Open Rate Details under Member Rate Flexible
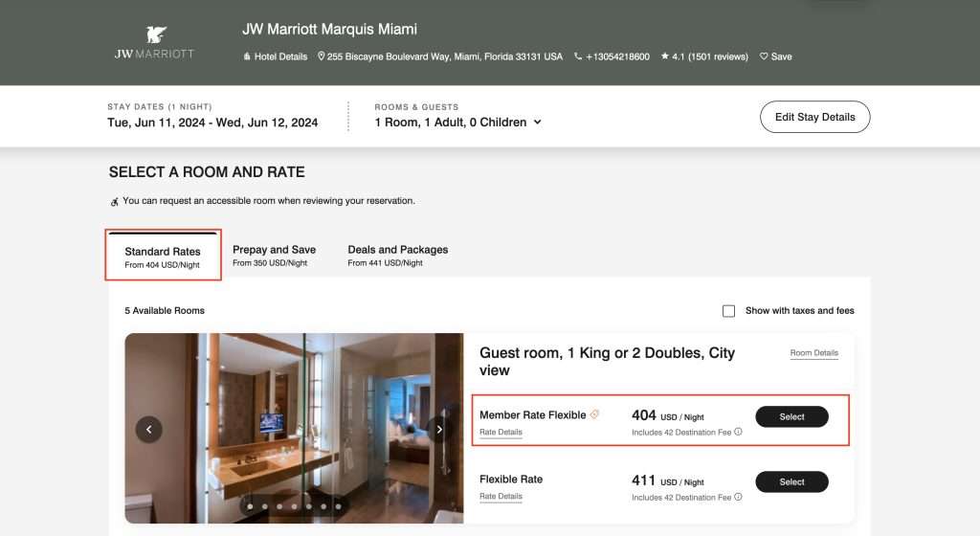 click(501, 433)
